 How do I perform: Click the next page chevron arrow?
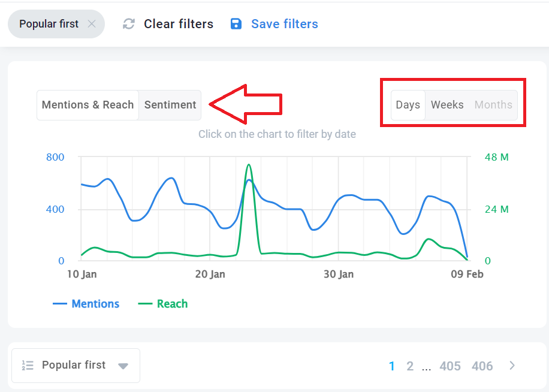tap(512, 366)
